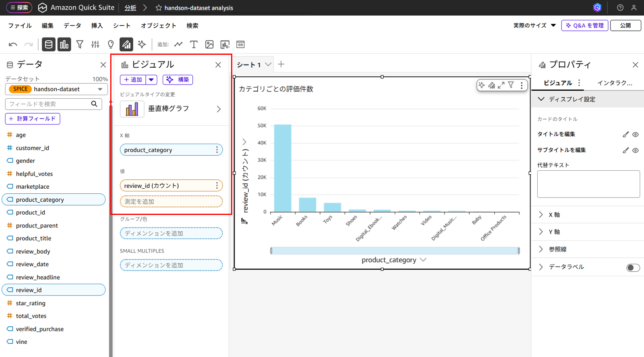Toggle title visibility eye icon
The width and height of the screenshot is (644, 357).
tap(635, 134)
